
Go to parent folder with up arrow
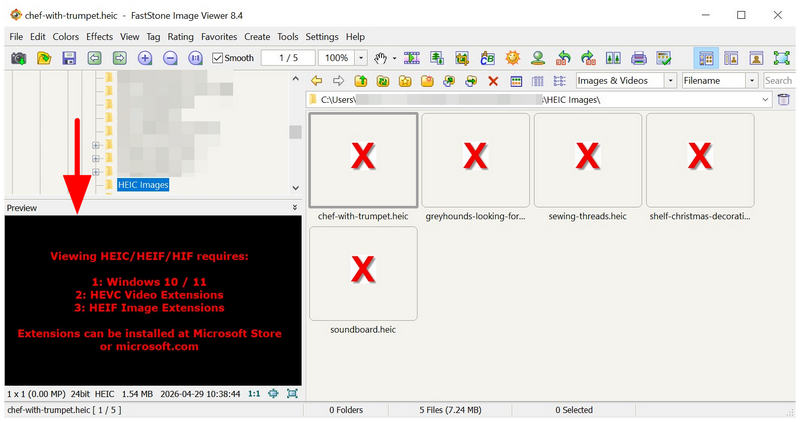click(361, 81)
